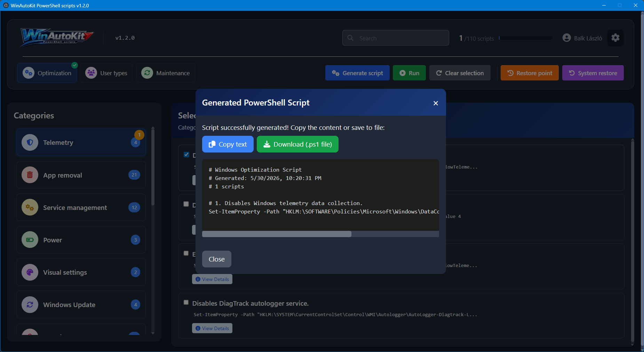
Task: Open settings via gear icon
Action: [x=615, y=38]
